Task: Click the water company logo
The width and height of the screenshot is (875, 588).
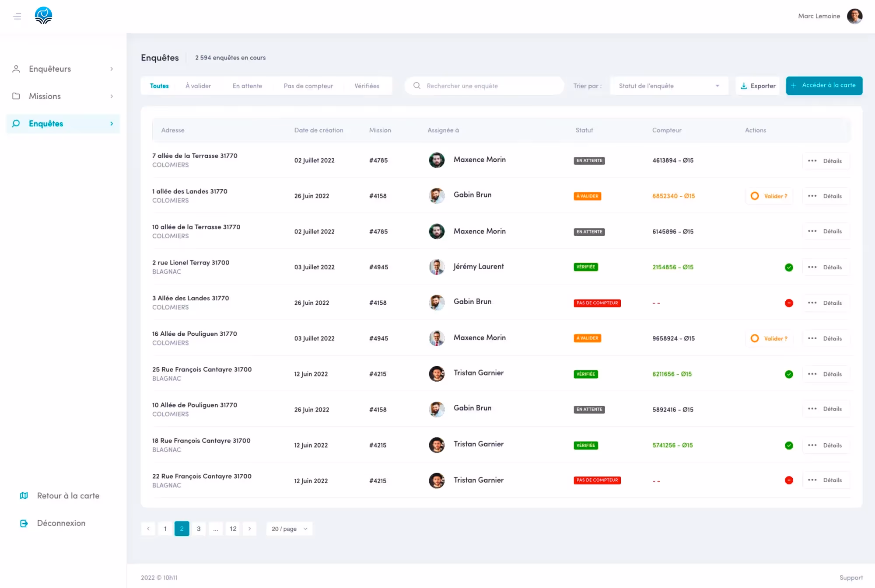Action: click(x=43, y=16)
